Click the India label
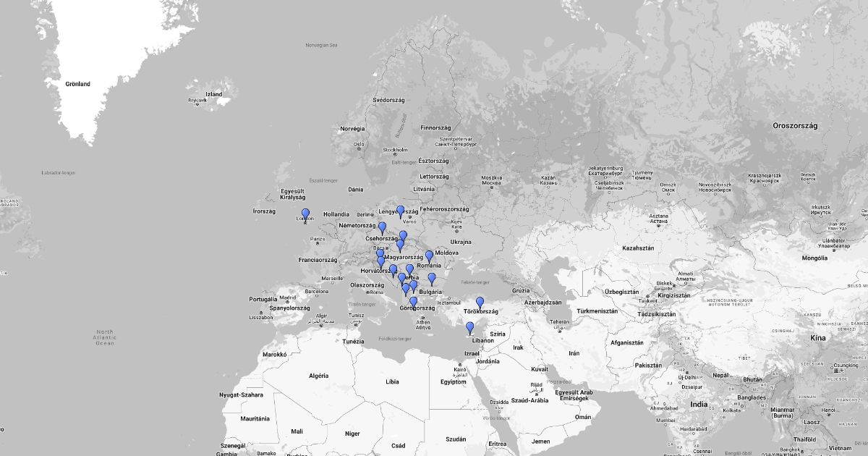Image resolution: width=868 pixels, height=456 pixels. tap(698, 405)
